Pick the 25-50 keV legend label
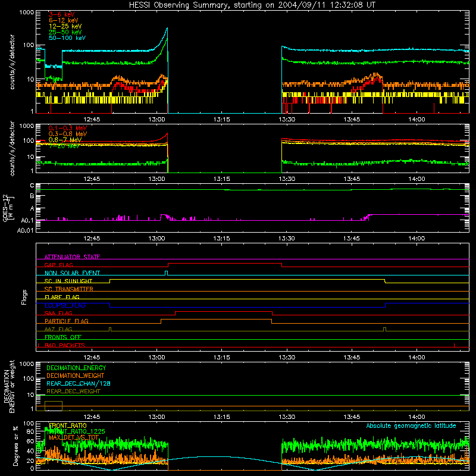The image size is (476, 476). pyautogui.click(x=65, y=32)
